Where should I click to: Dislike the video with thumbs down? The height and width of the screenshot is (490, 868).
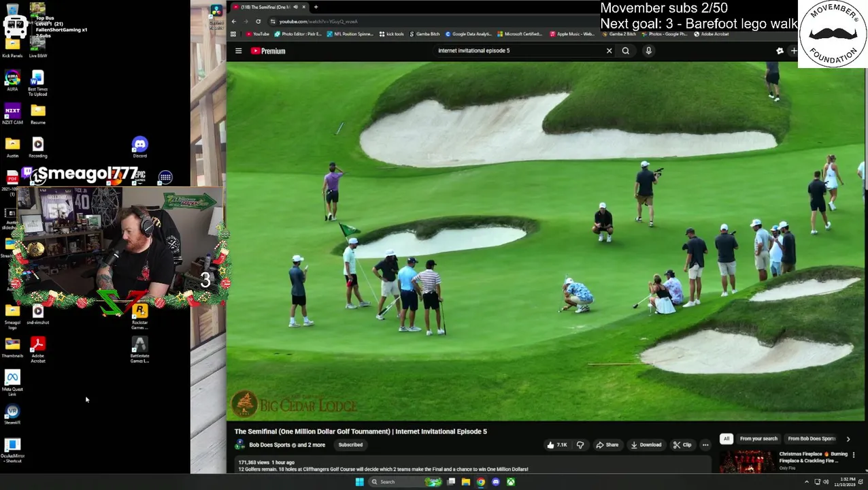[580, 445]
